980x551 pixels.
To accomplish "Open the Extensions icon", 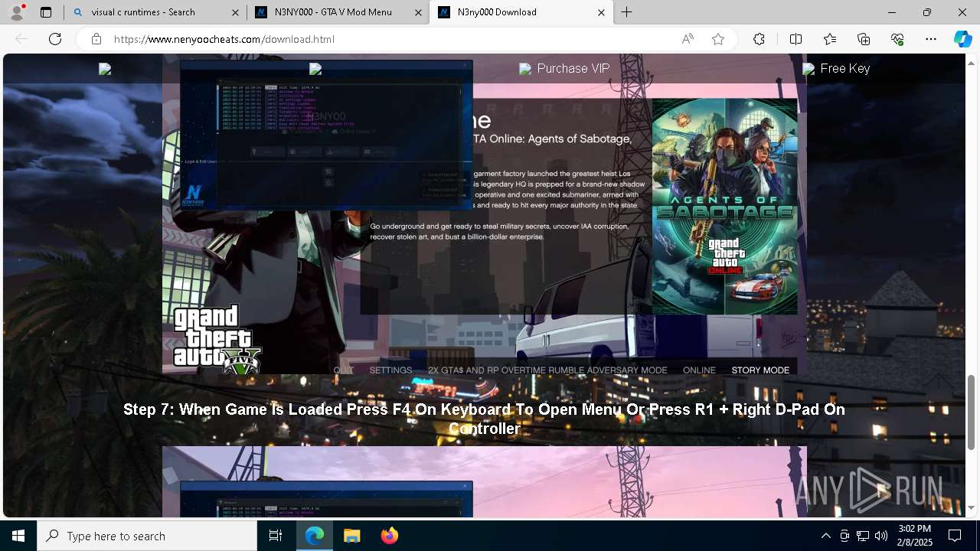I will pos(759,39).
